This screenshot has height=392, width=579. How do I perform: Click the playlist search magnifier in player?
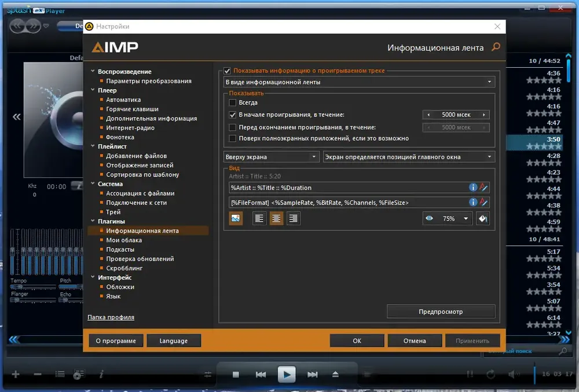pyautogui.click(x=563, y=351)
